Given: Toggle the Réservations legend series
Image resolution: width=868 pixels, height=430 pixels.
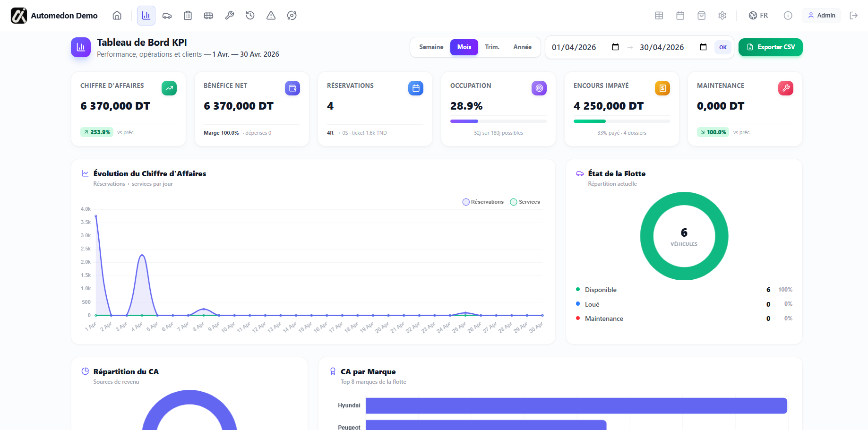Looking at the screenshot, I should pyautogui.click(x=483, y=202).
